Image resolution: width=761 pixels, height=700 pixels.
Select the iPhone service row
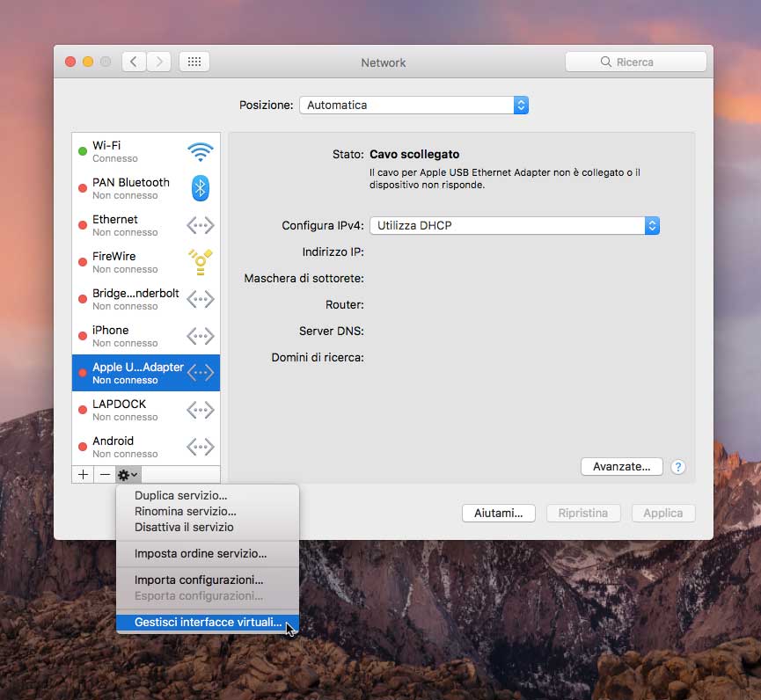click(x=145, y=336)
